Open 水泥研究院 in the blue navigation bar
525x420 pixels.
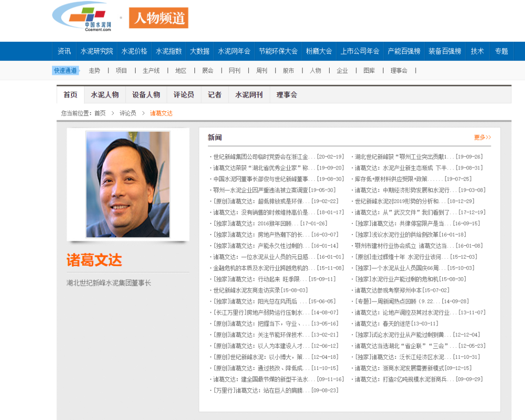pyautogui.click(x=96, y=51)
